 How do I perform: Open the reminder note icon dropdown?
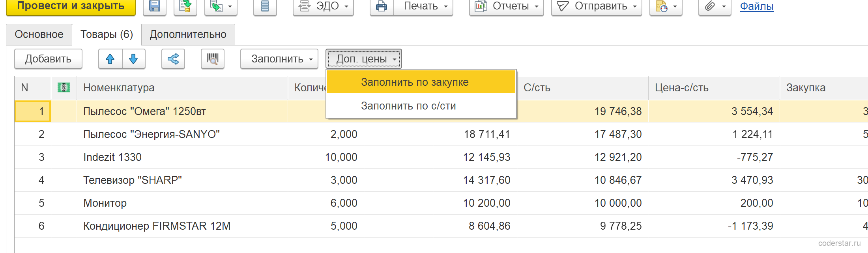click(x=666, y=6)
